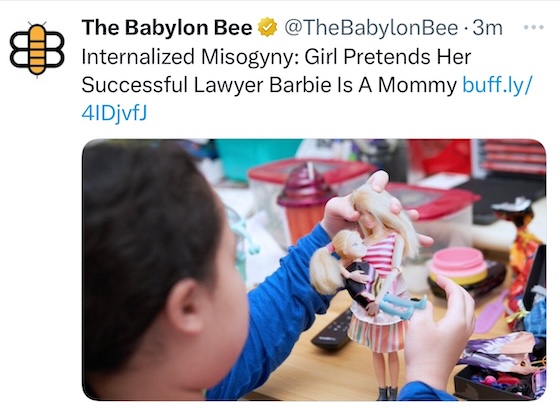Click the gold verified badge
This screenshot has height=409, width=560.
tap(268, 28)
